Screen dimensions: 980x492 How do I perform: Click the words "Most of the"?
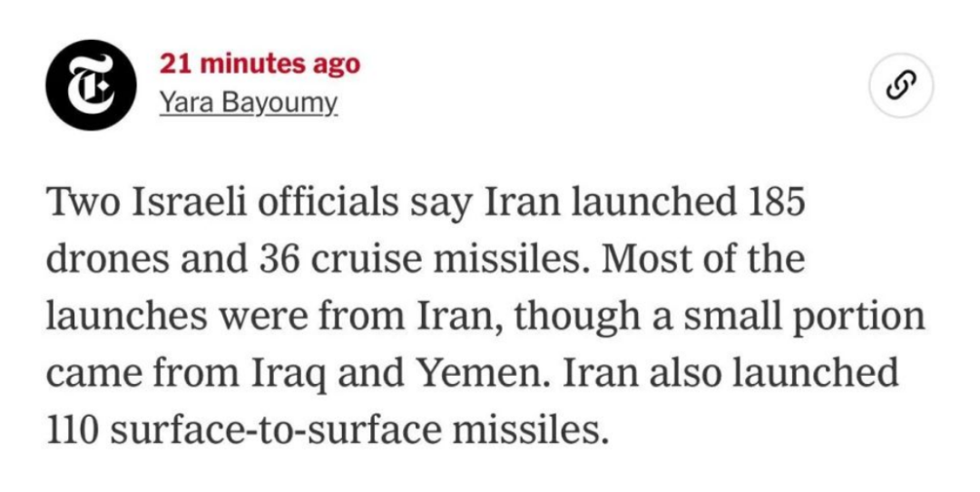point(703,261)
